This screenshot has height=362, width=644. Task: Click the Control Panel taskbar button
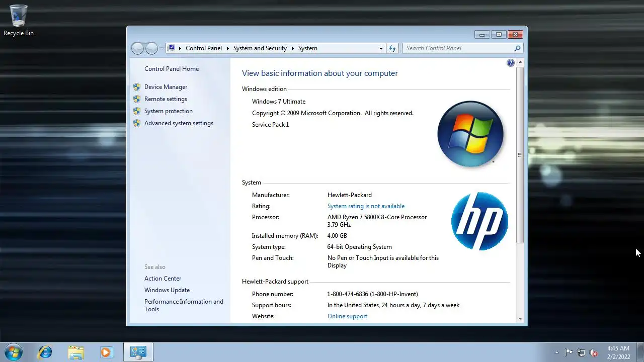tap(138, 352)
